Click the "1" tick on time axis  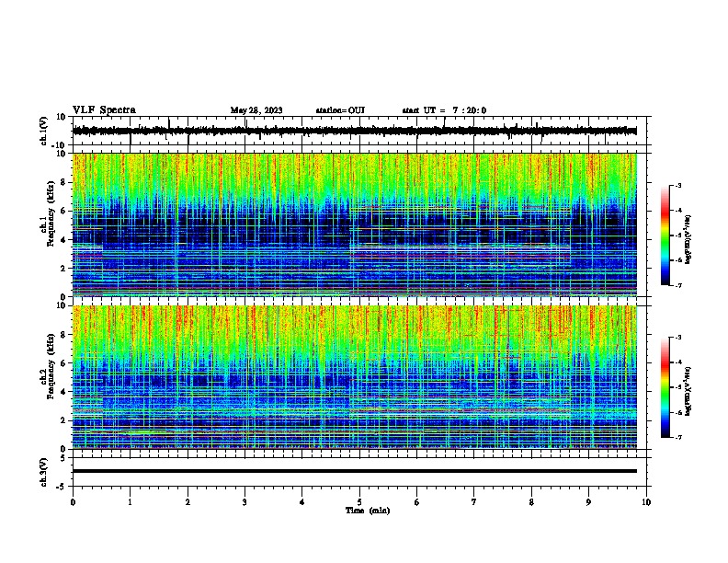pyautogui.click(x=130, y=502)
